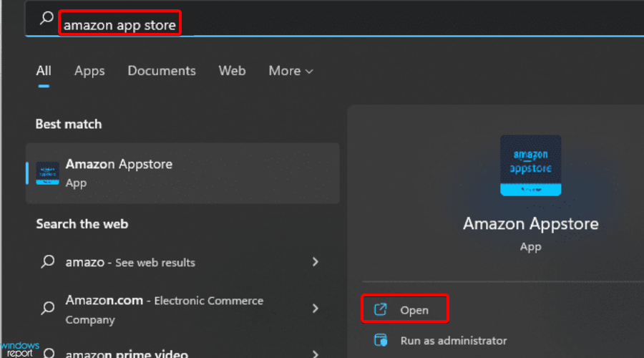Expand the Amazon.com result chevron

pyautogui.click(x=315, y=309)
